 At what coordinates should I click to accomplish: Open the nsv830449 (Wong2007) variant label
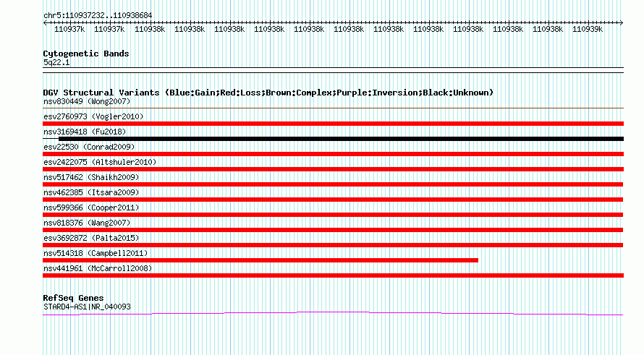(x=87, y=101)
